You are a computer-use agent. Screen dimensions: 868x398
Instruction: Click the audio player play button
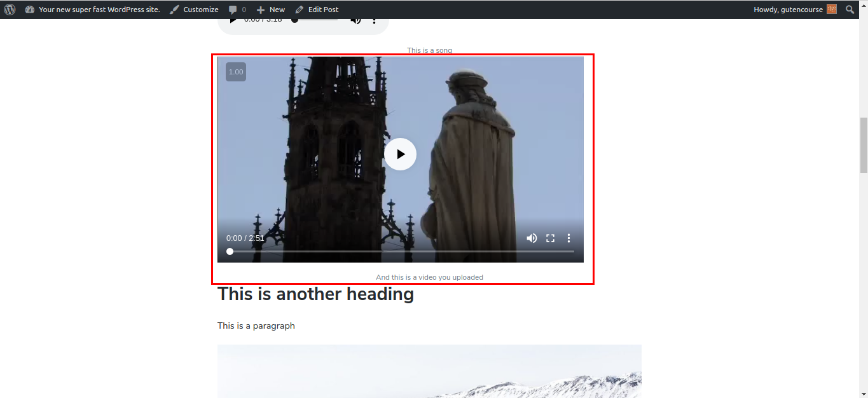point(233,21)
